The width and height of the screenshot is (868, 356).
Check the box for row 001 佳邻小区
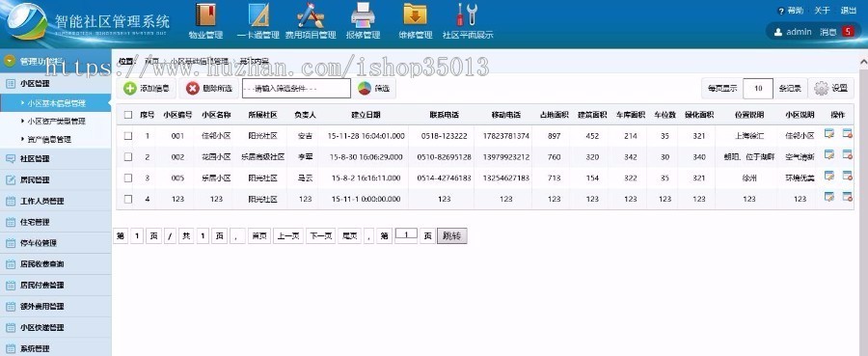(x=128, y=136)
